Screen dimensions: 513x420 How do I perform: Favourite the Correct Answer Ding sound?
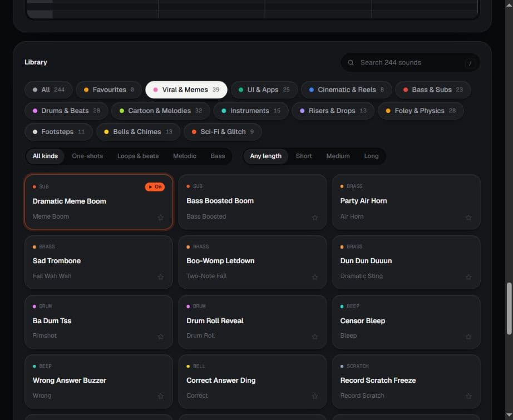[315, 396]
